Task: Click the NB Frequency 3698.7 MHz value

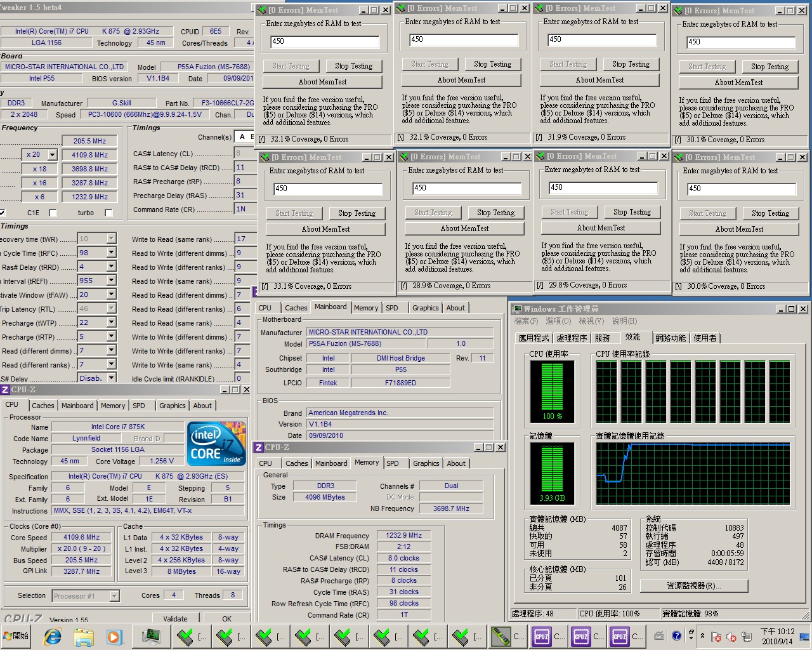Action: (x=451, y=508)
